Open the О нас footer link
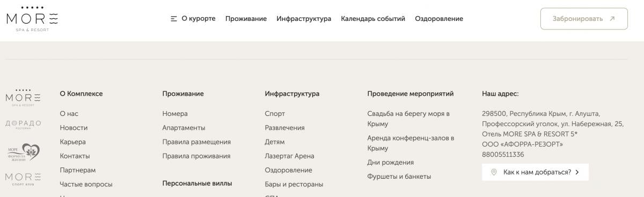 [69, 114]
